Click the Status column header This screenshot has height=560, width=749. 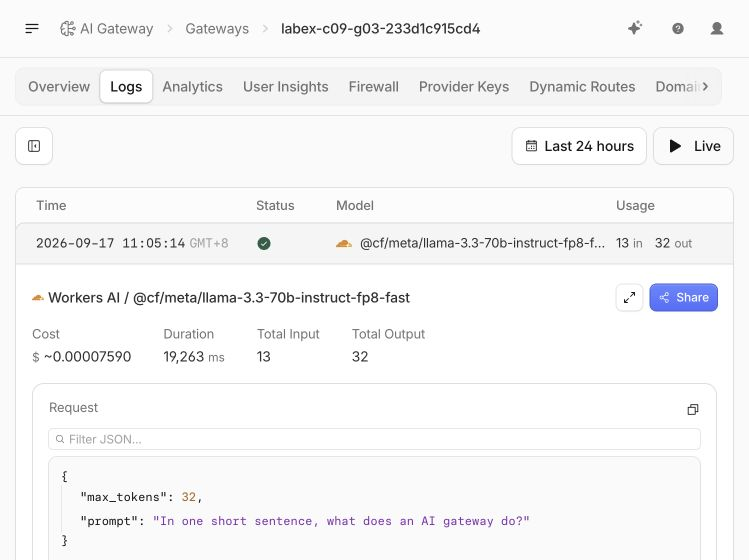coord(275,205)
